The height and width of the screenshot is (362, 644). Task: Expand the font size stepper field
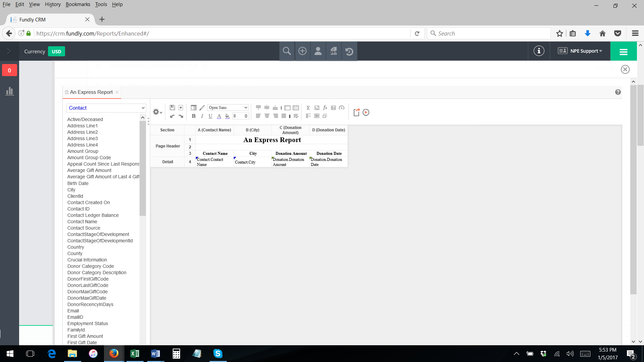tap(247, 116)
